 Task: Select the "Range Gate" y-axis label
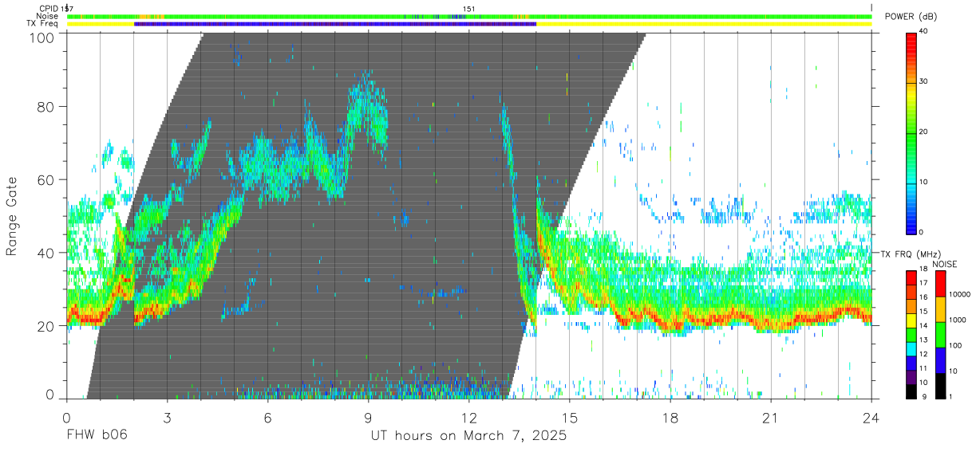pos(12,214)
